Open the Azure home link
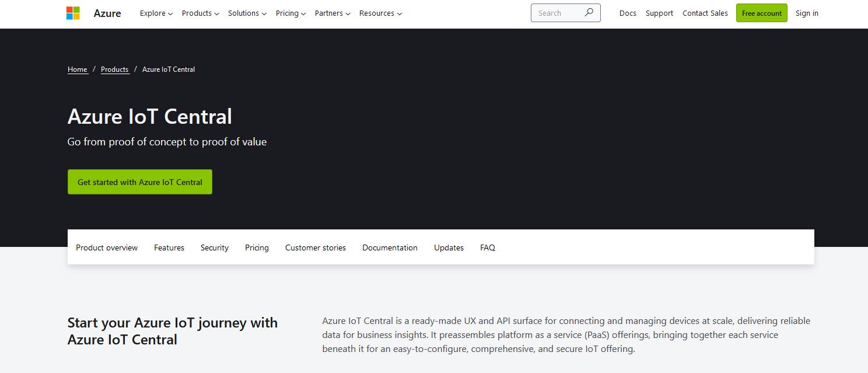Image resolution: width=868 pixels, height=373 pixels. tap(107, 13)
